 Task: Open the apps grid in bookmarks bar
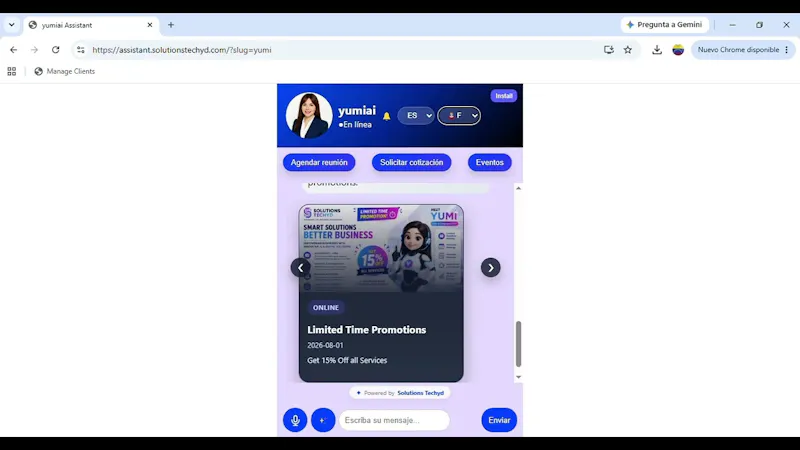coord(12,71)
